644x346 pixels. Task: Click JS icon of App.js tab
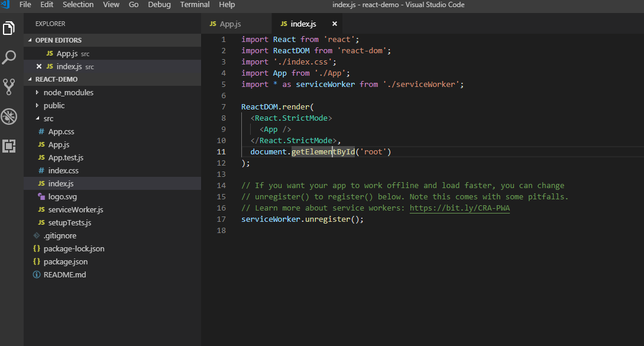pyautogui.click(x=213, y=24)
